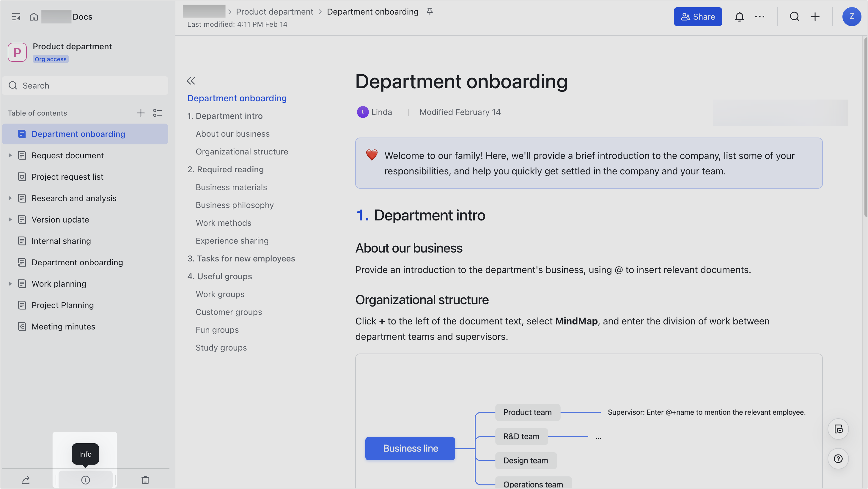868x489 pixels.
Task: Open Research and analysis page
Action: click(x=74, y=198)
